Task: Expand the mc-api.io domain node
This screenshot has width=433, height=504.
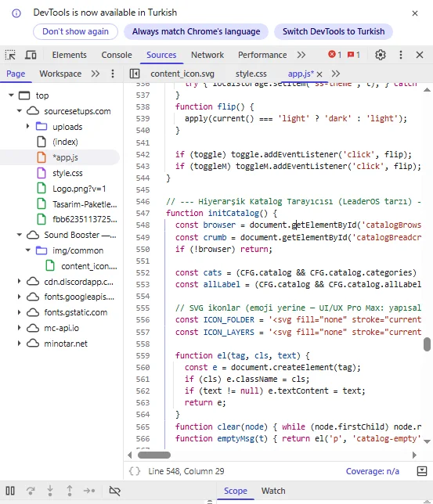Action: (20, 328)
